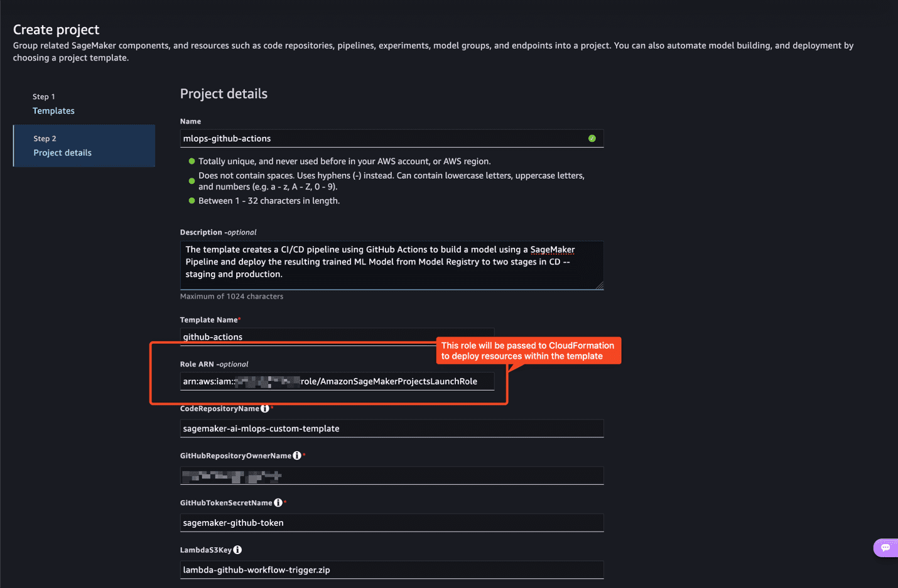The height and width of the screenshot is (588, 898).
Task: Click the Description textarea resize handle
Action: click(x=599, y=286)
